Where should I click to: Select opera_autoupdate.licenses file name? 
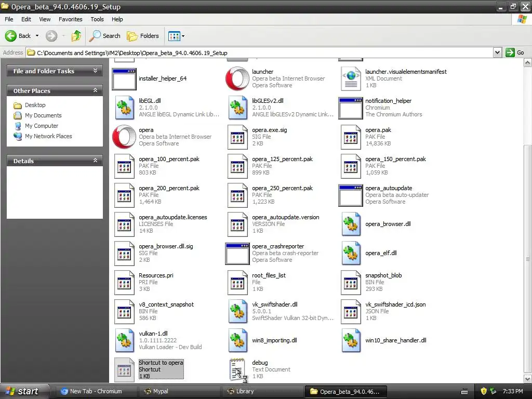tap(172, 218)
